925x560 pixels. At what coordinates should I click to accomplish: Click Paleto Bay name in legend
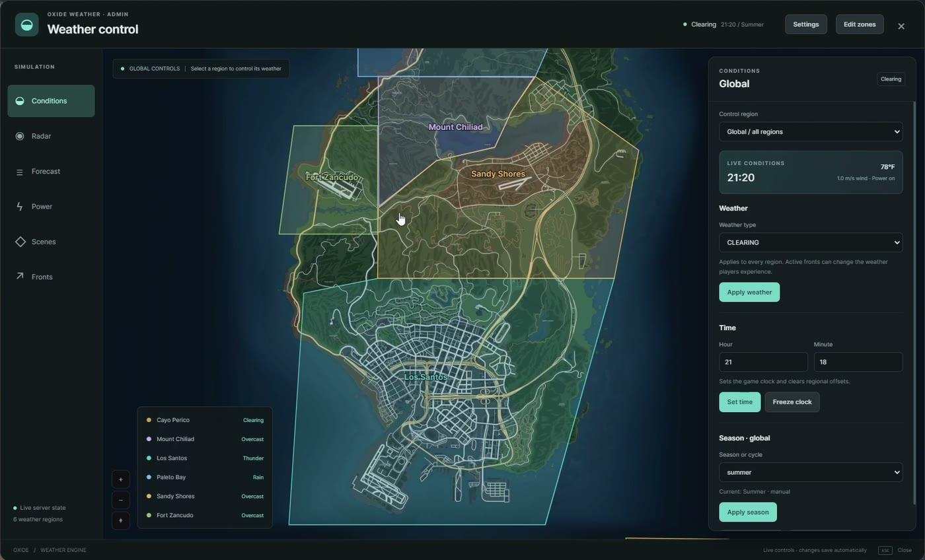pyautogui.click(x=171, y=477)
